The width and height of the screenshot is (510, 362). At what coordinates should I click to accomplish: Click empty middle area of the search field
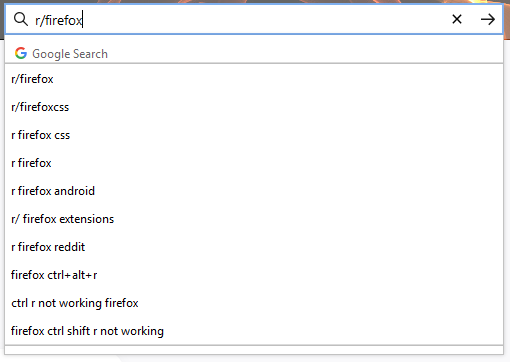click(x=267, y=20)
